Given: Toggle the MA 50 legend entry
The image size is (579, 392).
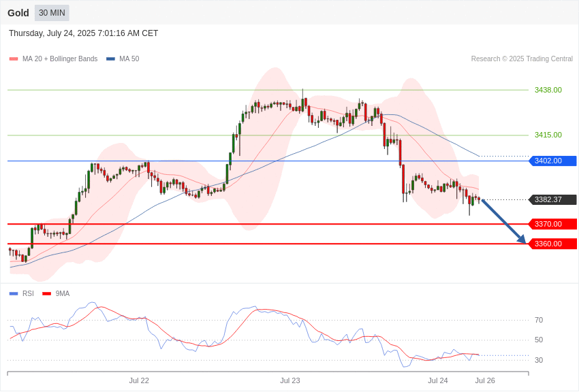Looking at the screenshot, I should [x=123, y=59].
